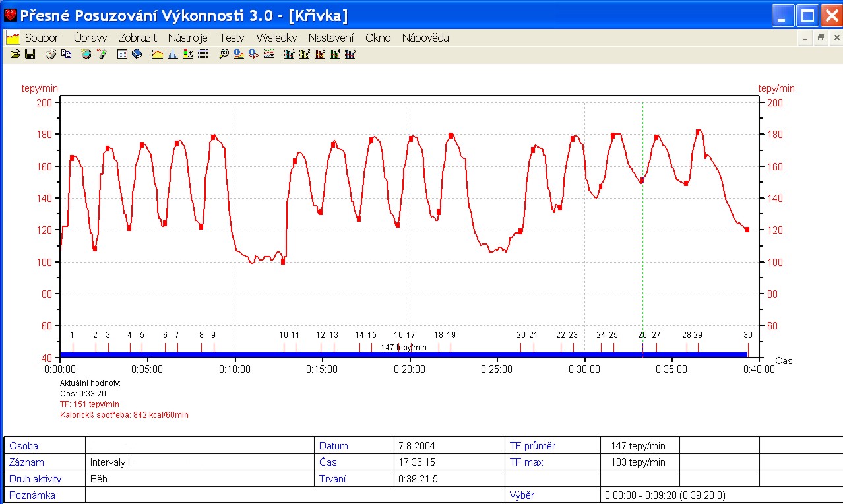The height and width of the screenshot is (504, 843).
Task: Open the Soubor menu
Action: 42,38
